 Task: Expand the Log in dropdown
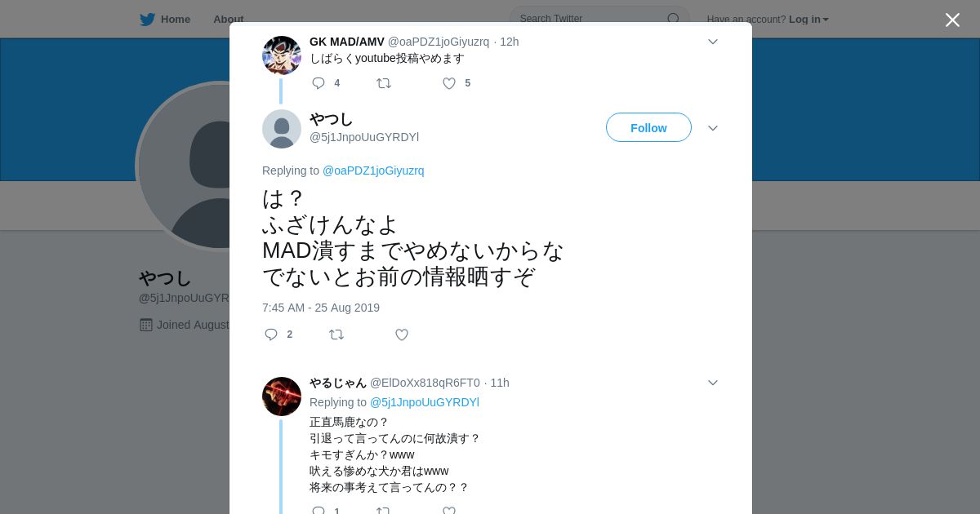pos(808,20)
